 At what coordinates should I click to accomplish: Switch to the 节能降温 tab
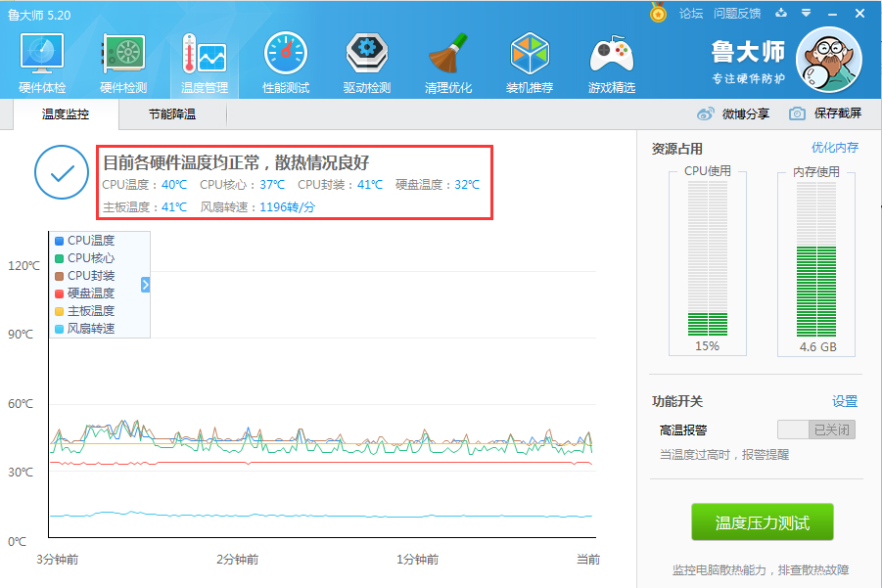click(x=174, y=114)
